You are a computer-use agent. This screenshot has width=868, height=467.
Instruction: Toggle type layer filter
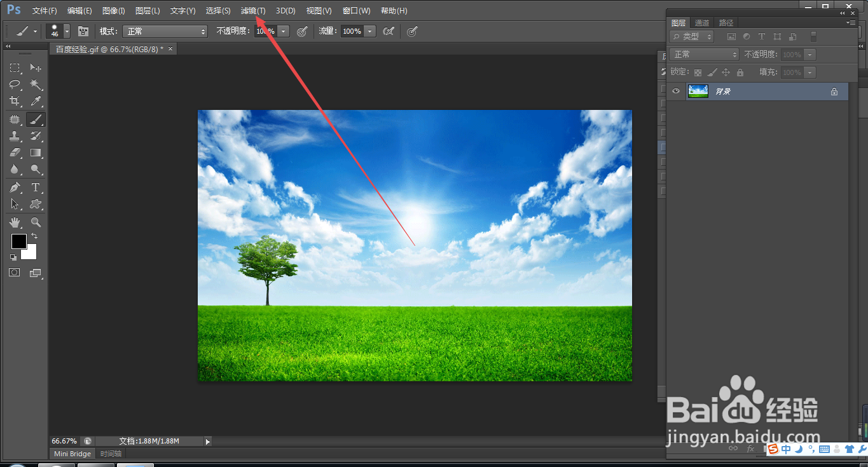tap(761, 37)
